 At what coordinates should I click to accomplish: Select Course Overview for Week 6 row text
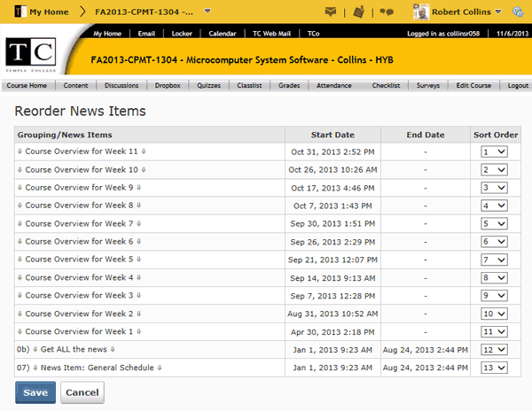[x=79, y=242]
